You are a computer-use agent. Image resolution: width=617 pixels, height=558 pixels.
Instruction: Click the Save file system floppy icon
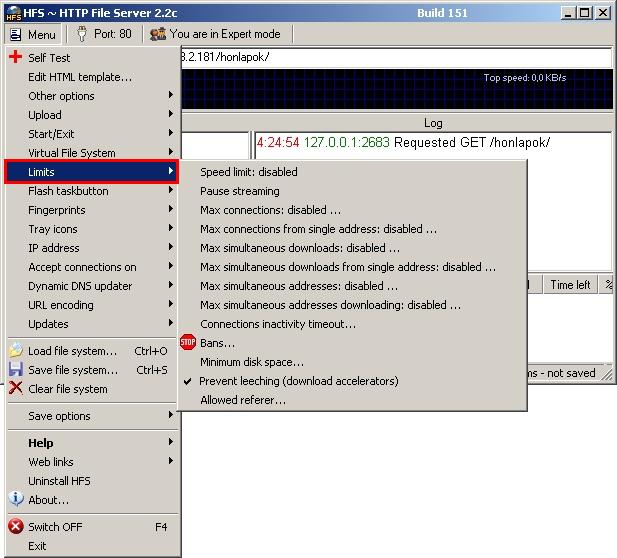[x=16, y=370]
